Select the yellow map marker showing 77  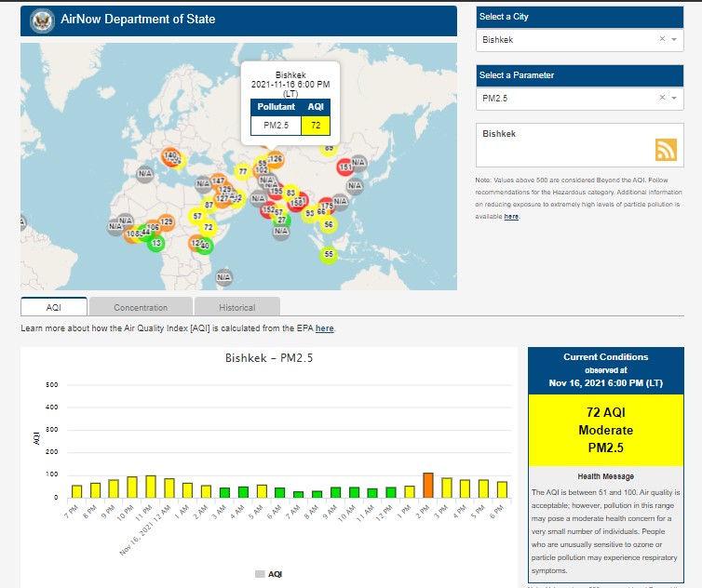[x=243, y=171]
